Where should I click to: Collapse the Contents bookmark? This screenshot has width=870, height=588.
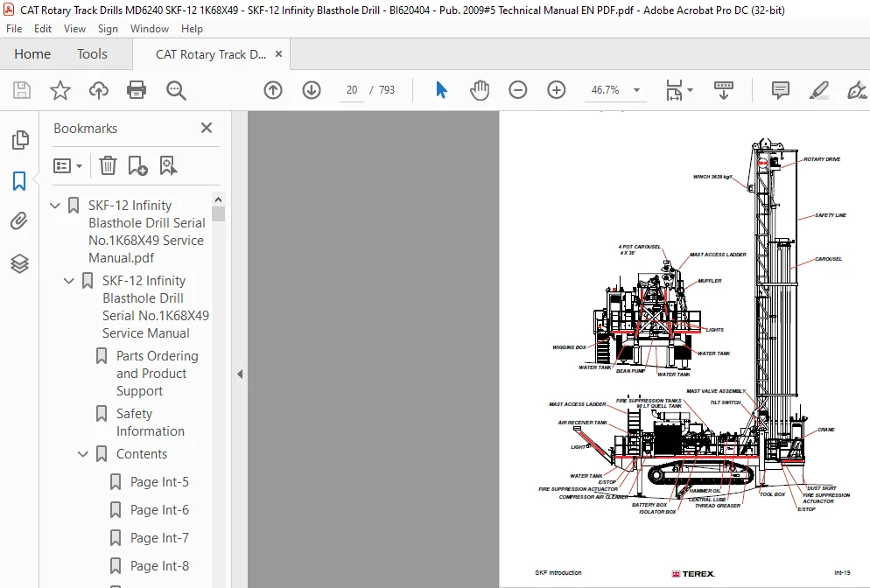tap(82, 454)
